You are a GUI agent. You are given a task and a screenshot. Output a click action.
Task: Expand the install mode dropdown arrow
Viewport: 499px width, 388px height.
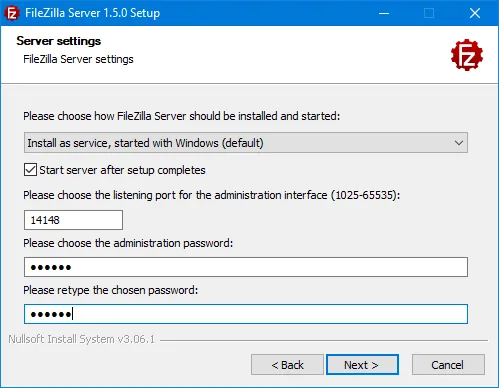click(459, 143)
